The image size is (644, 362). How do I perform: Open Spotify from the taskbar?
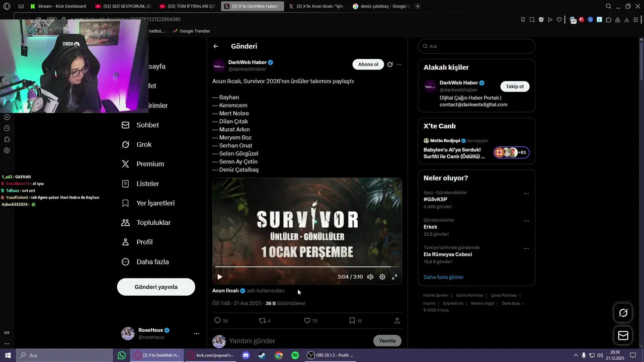[295, 355]
